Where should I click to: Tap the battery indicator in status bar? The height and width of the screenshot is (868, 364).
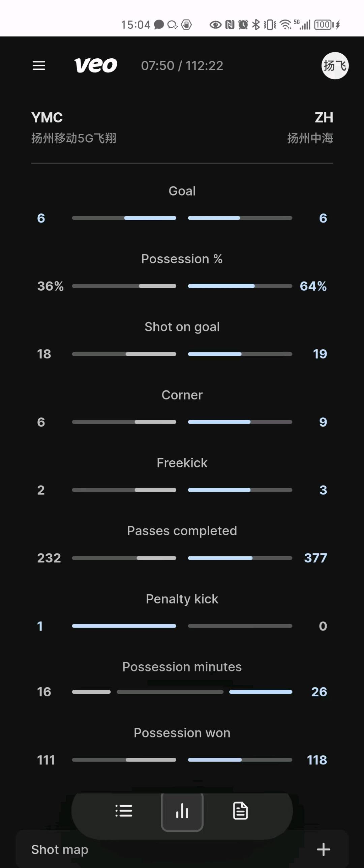point(323,25)
